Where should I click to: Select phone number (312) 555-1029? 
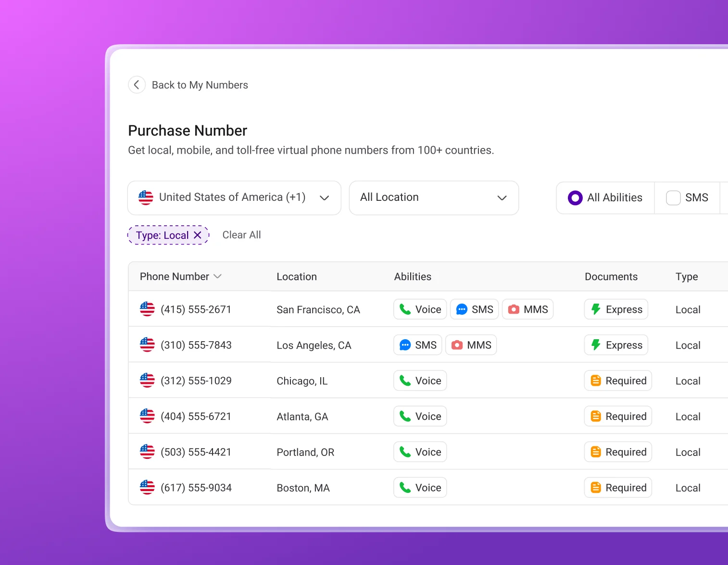(x=196, y=381)
